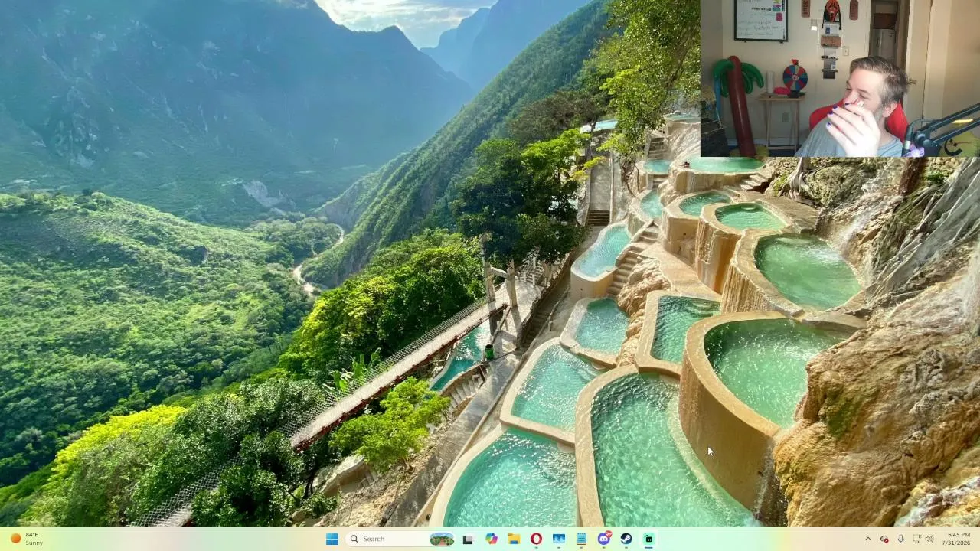Open File Explorer from the taskbar

point(514,539)
